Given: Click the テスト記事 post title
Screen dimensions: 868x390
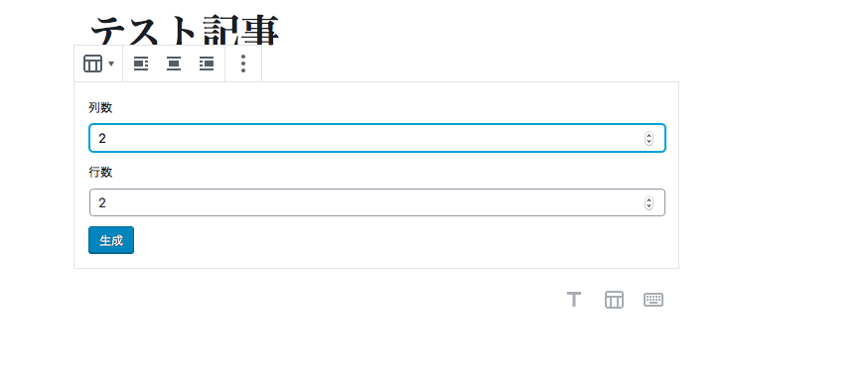Looking at the screenshot, I should click(x=185, y=30).
